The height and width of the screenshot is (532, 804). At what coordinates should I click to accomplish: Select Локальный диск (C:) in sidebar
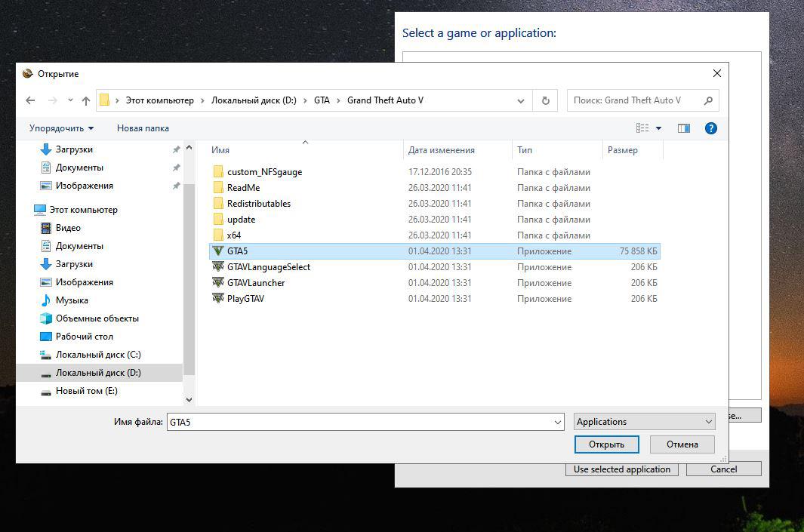pos(98,355)
